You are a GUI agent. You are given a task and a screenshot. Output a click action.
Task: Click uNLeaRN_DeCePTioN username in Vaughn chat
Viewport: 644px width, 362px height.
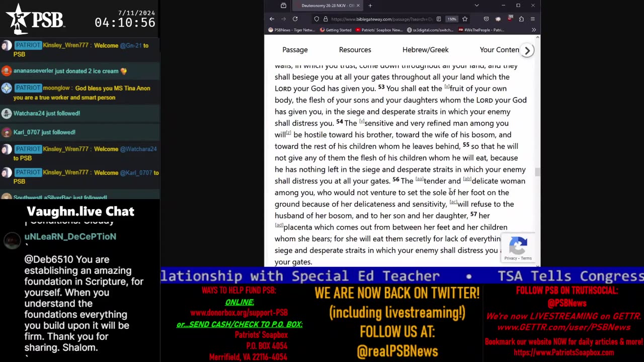pos(70,236)
